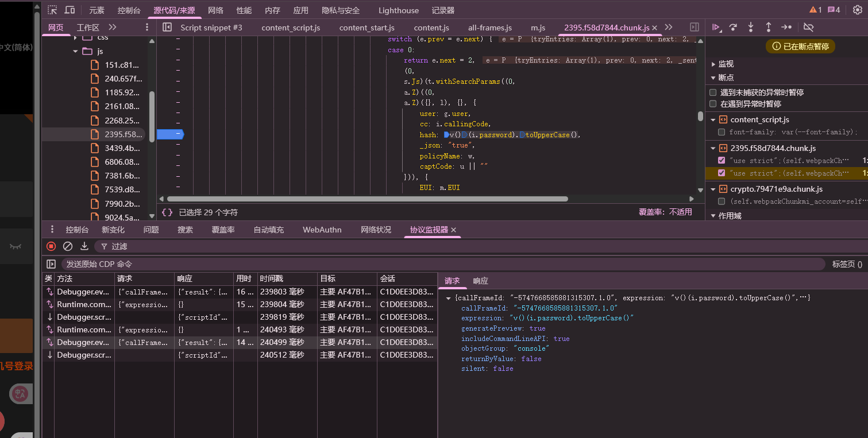Stop recording in protocol monitor
This screenshot has height=438, width=868.
(51, 246)
